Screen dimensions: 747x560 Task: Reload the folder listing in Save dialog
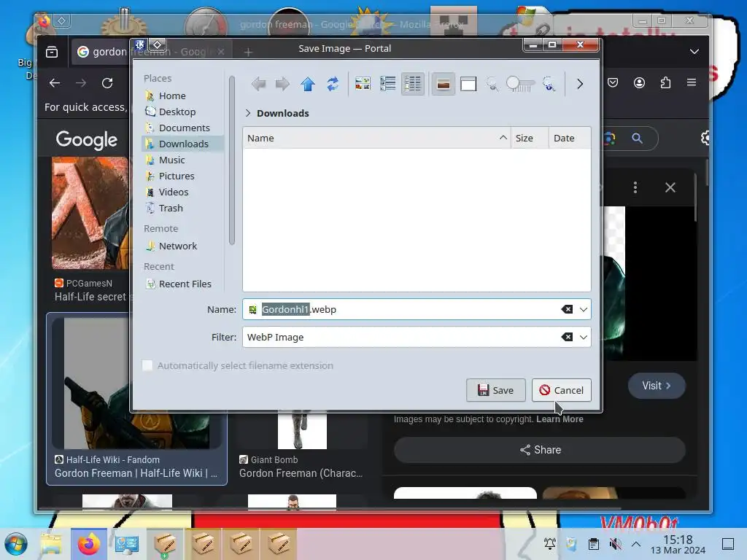[x=333, y=85]
